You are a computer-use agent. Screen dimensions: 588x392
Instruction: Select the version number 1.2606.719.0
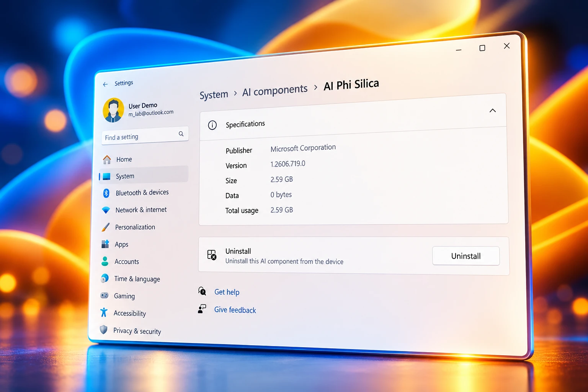288,164
